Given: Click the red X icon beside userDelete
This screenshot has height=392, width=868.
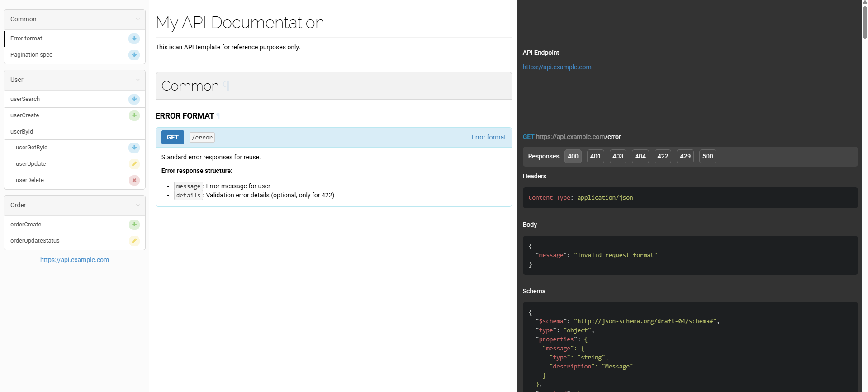Looking at the screenshot, I should pyautogui.click(x=134, y=180).
